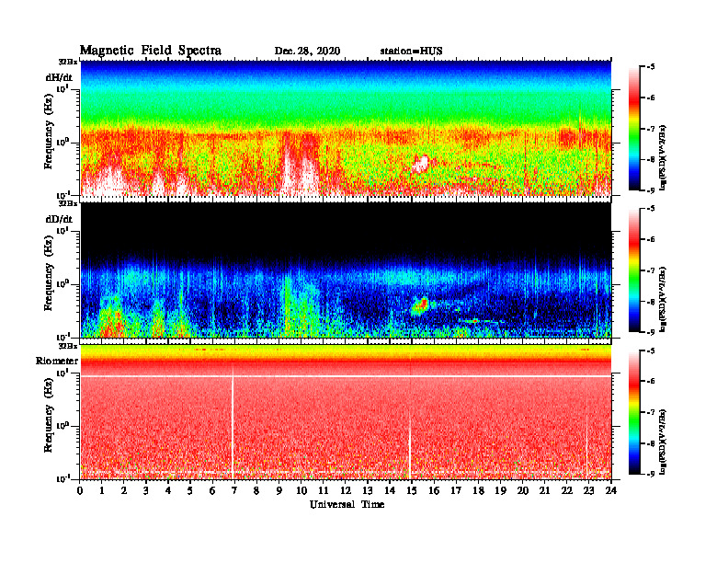Click hour "18" on the Universal Time axis
This screenshot has height=563, width=728.
(x=478, y=490)
